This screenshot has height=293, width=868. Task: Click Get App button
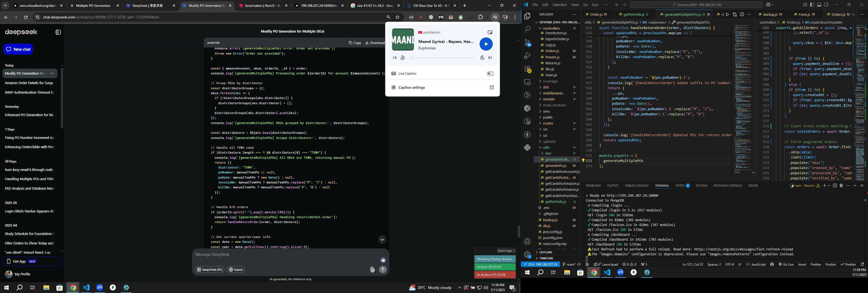[x=32, y=261]
